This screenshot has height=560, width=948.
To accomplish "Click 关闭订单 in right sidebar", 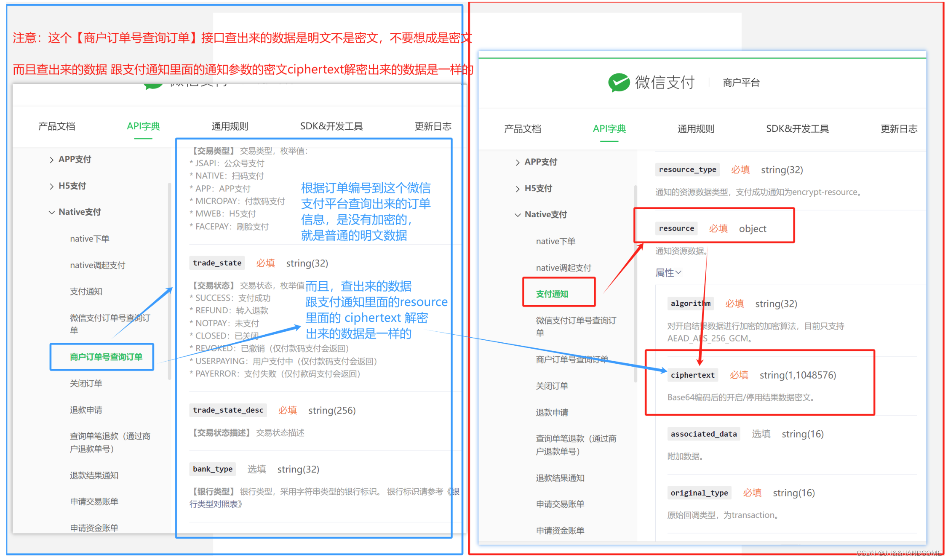I will (552, 386).
